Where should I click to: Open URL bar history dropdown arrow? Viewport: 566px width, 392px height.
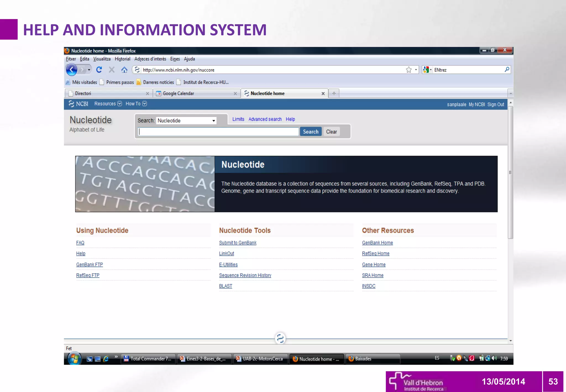416,70
